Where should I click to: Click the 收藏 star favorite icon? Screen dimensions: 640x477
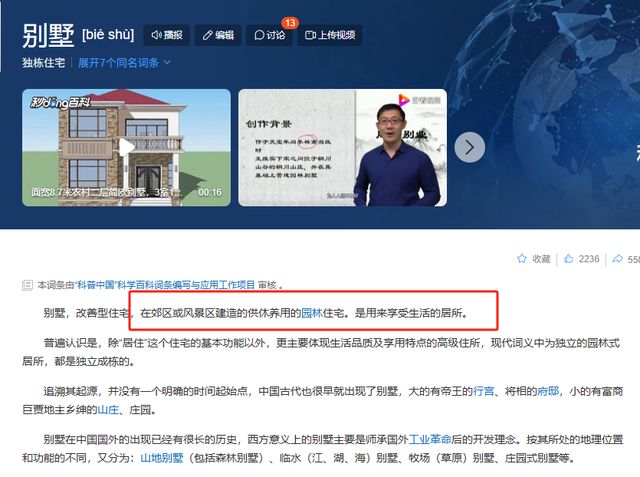tap(522, 259)
